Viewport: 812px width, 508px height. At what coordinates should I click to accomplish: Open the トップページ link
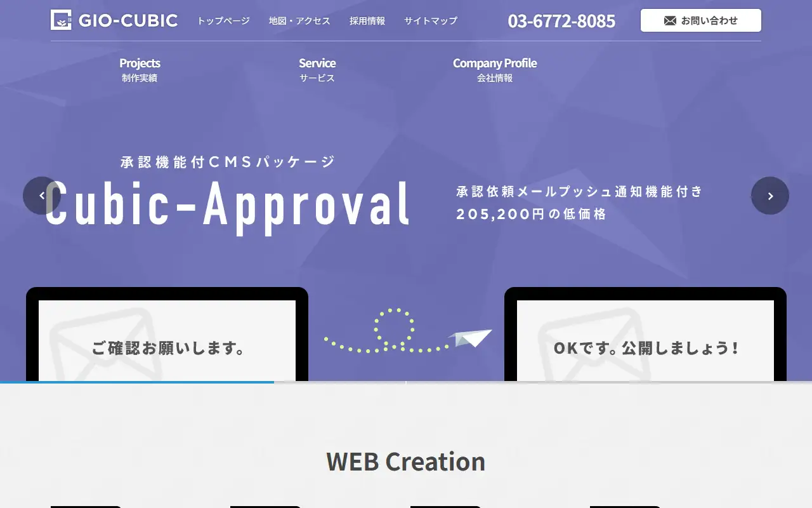223,21
